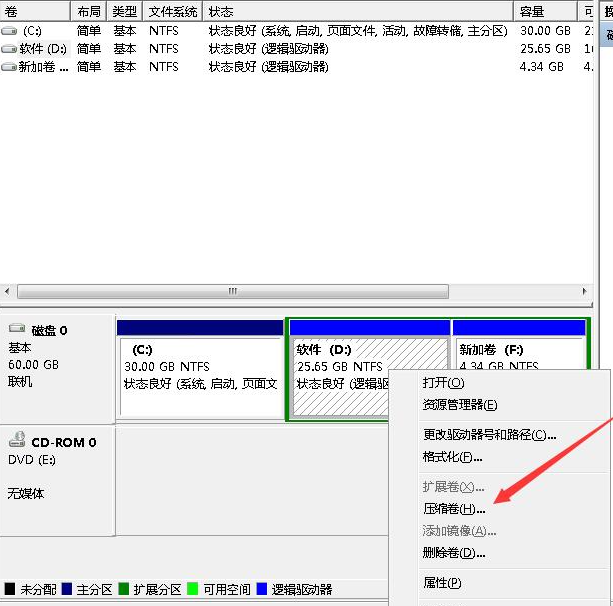
Task: Click the 25.65 GB capacity cell
Action: [x=545, y=49]
